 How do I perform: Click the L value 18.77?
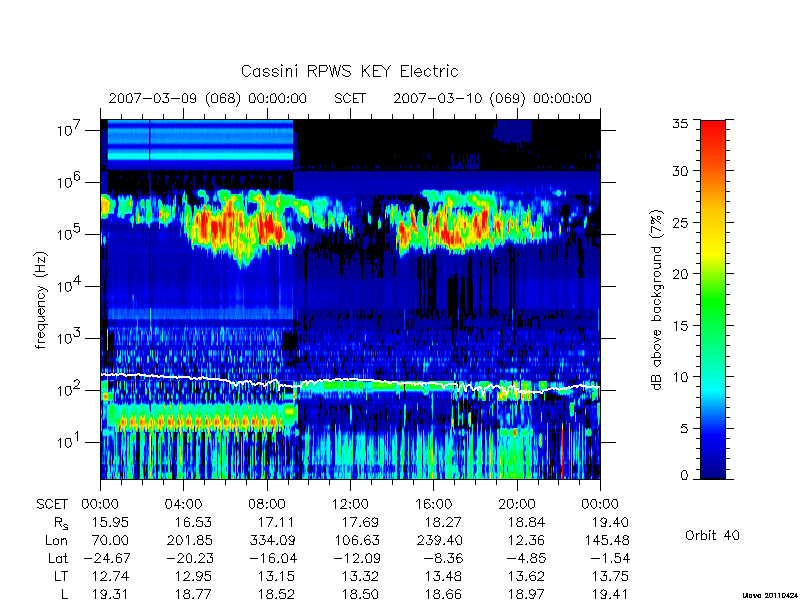point(193,594)
